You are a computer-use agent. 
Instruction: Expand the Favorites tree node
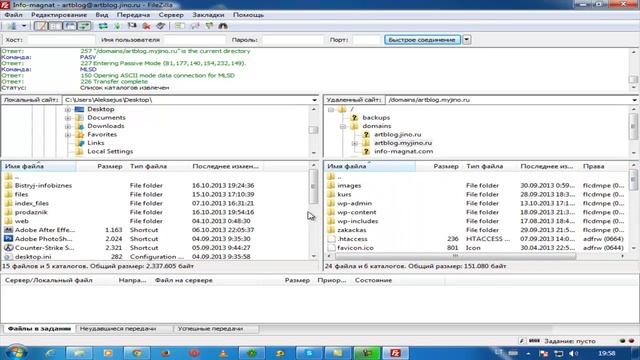(68, 135)
